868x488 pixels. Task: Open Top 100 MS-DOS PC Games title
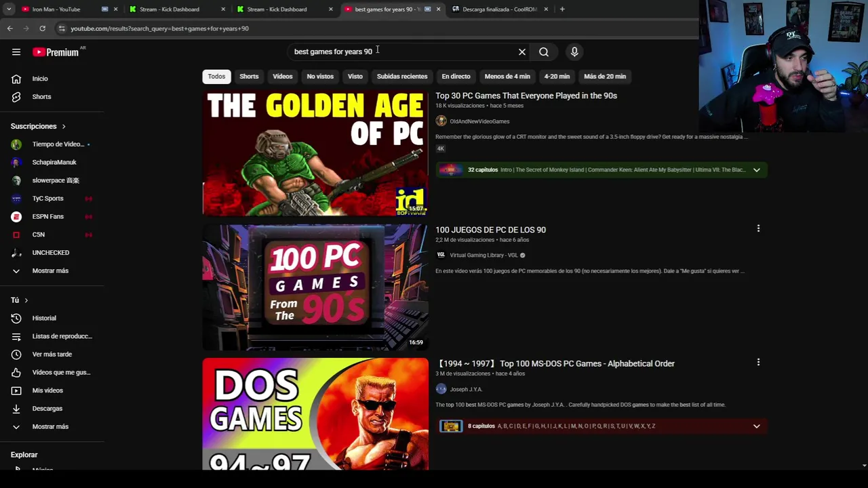(555, 363)
